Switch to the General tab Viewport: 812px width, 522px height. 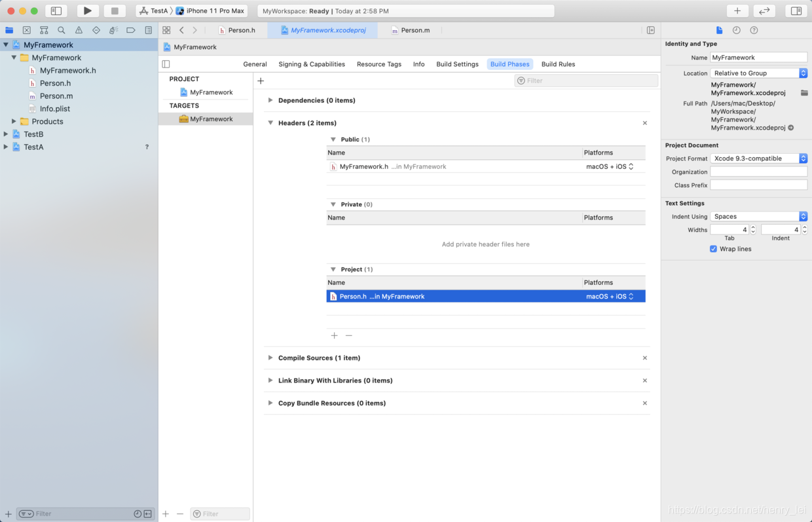coord(255,64)
